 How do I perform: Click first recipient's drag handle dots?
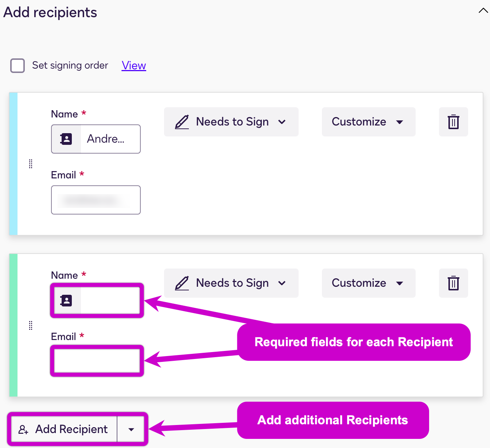31,164
